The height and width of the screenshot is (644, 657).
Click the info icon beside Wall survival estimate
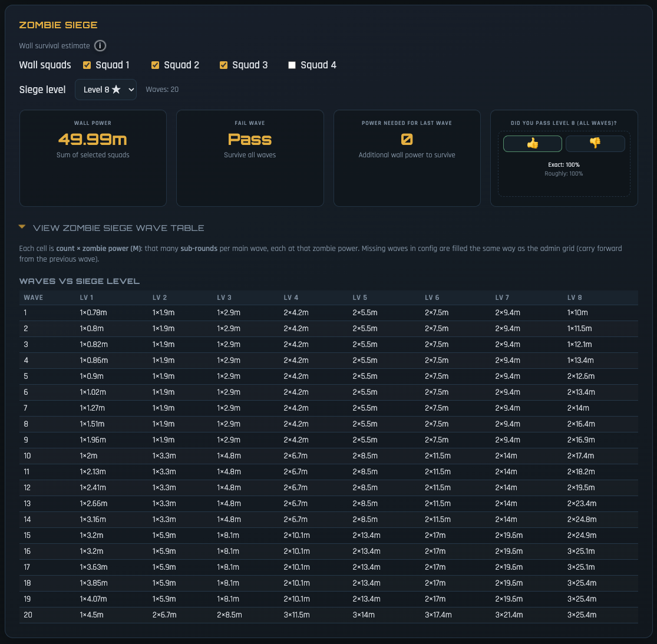point(100,46)
